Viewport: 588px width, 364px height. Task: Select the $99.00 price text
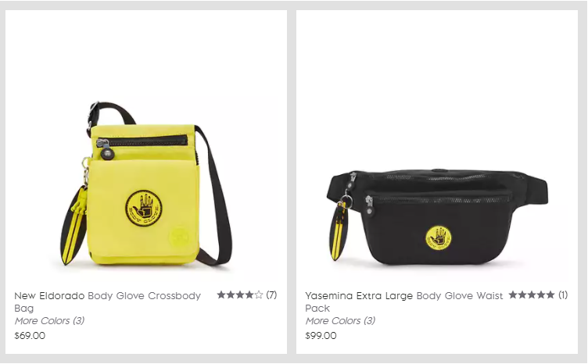click(321, 336)
